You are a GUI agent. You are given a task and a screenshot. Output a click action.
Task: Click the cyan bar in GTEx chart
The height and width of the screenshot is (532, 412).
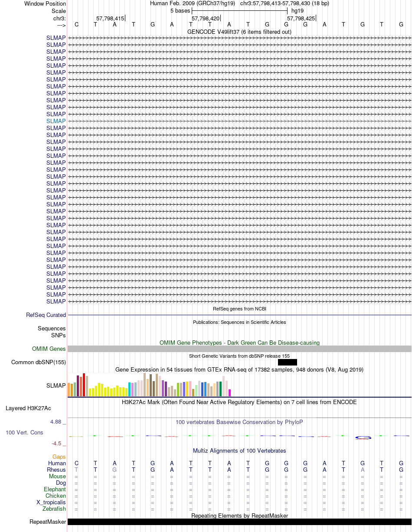pos(130,389)
